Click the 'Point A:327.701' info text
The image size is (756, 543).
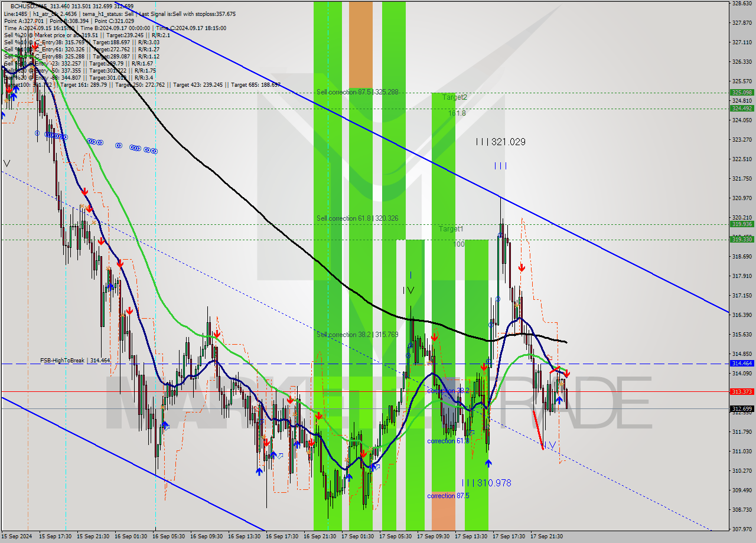coord(24,21)
